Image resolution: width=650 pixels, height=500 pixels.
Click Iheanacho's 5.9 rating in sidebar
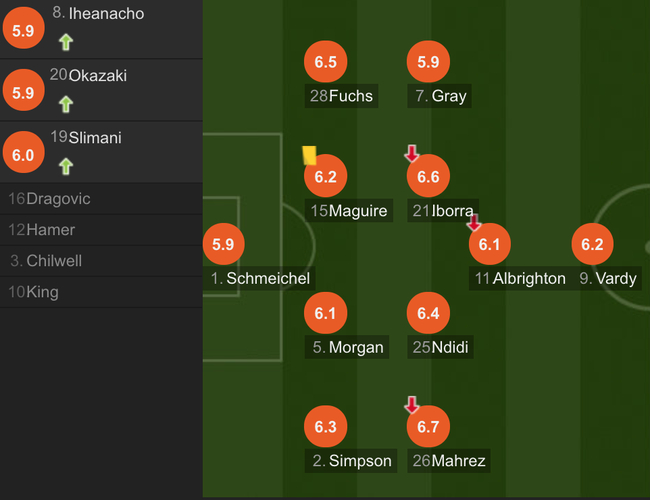coord(23,31)
